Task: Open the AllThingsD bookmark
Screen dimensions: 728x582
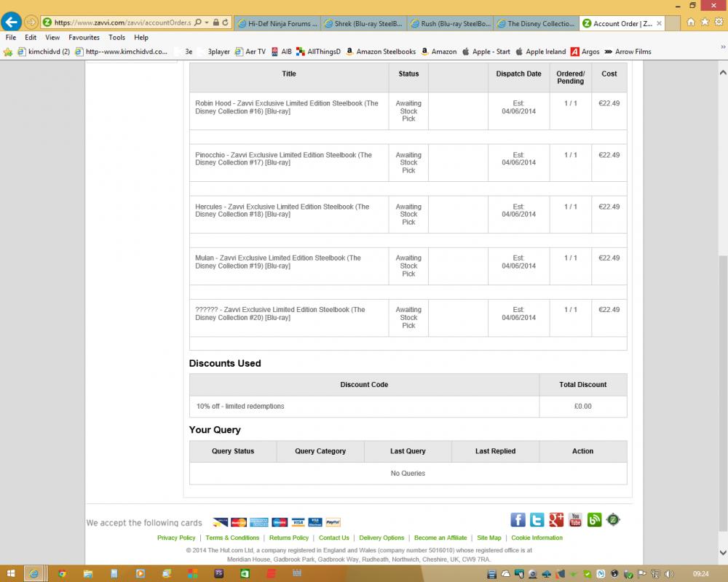Action: (319, 52)
